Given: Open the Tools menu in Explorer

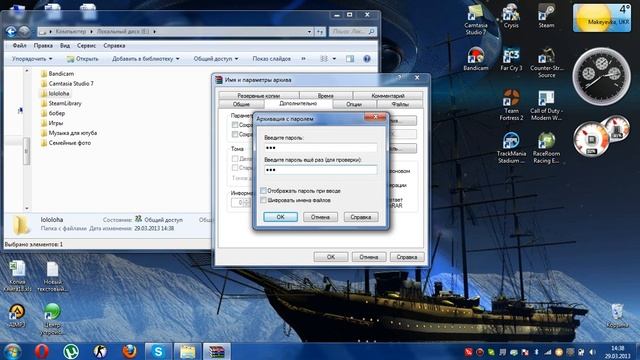Looking at the screenshot, I should click(86, 46).
